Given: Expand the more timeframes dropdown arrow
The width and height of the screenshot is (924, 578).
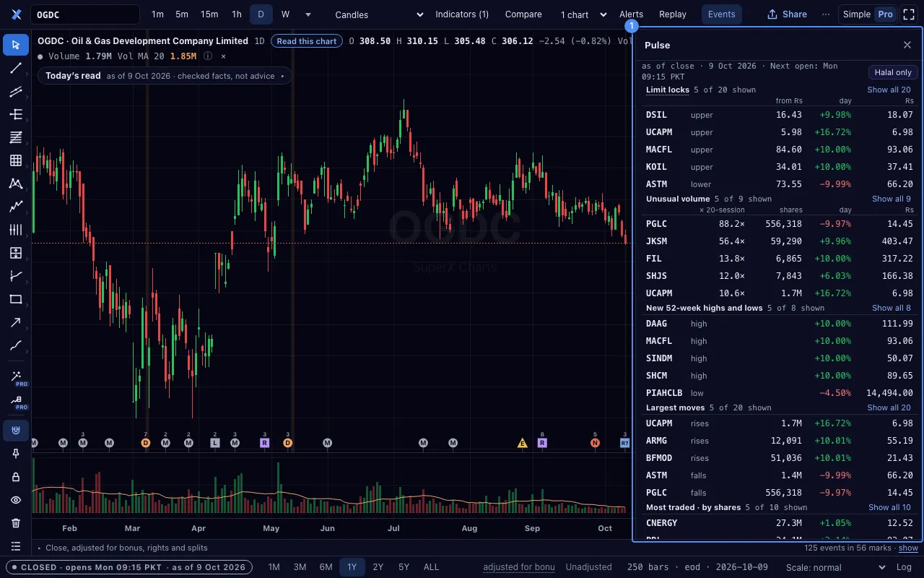Looking at the screenshot, I should (308, 14).
